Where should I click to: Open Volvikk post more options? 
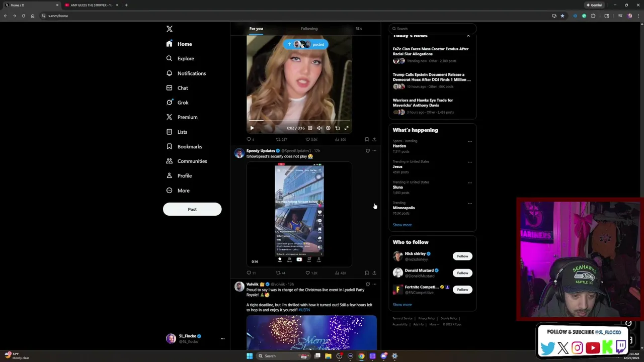coord(374,285)
